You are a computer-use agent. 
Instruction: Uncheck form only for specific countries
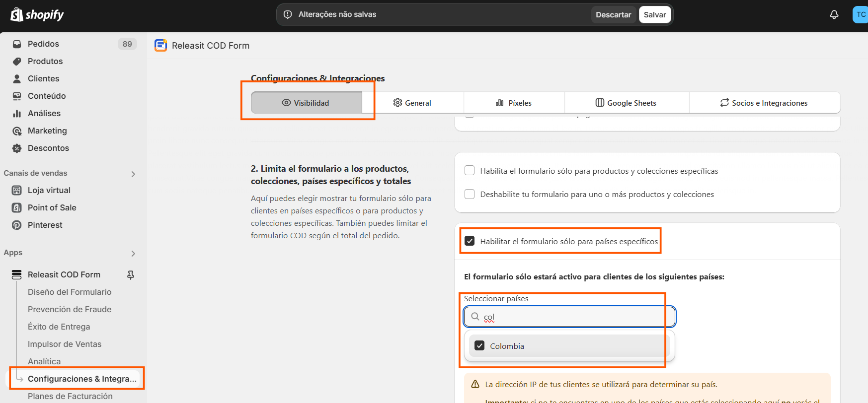[470, 241]
